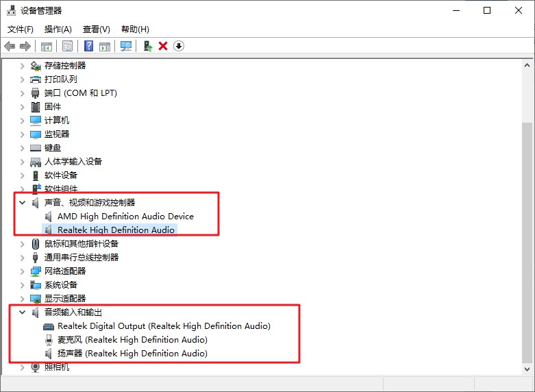Image resolution: width=535 pixels, height=392 pixels.
Task: Show/hide action pane toolbar icon
Action: click(x=105, y=46)
